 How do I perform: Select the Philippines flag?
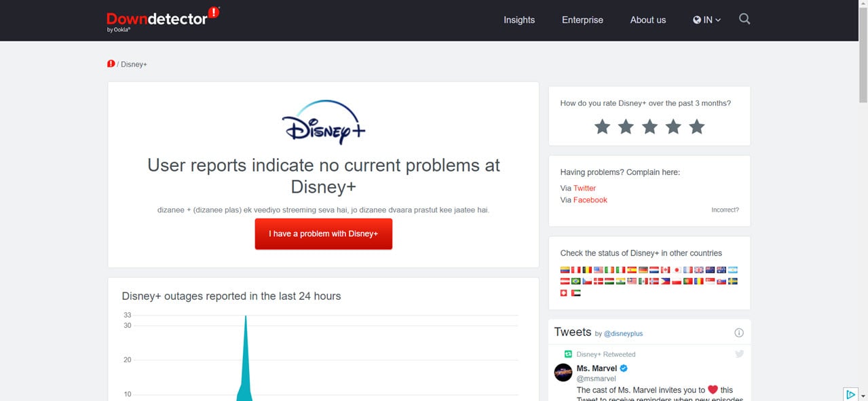pos(666,282)
